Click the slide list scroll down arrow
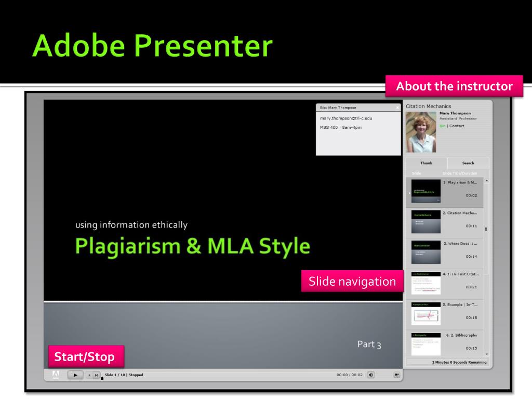The height and width of the screenshot is (399, 532). coord(487,354)
